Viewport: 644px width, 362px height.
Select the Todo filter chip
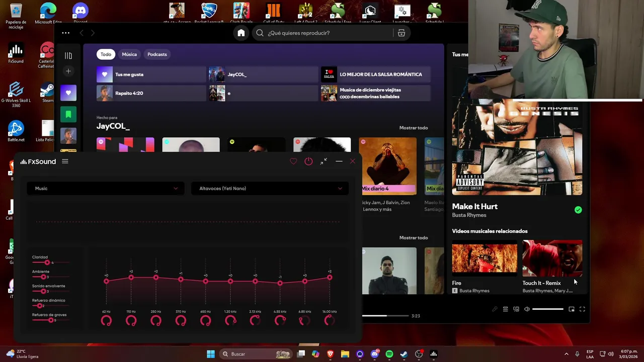tap(106, 54)
